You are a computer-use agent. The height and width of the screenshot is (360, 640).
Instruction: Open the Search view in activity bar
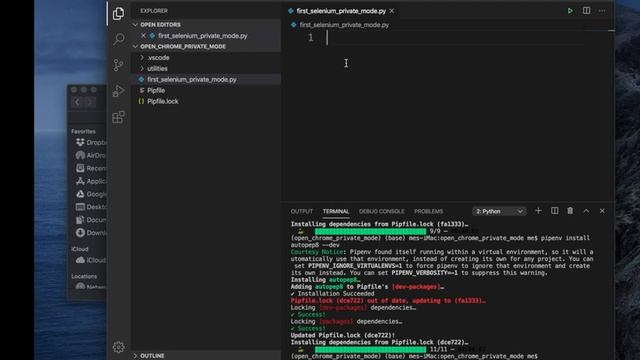coord(119,39)
